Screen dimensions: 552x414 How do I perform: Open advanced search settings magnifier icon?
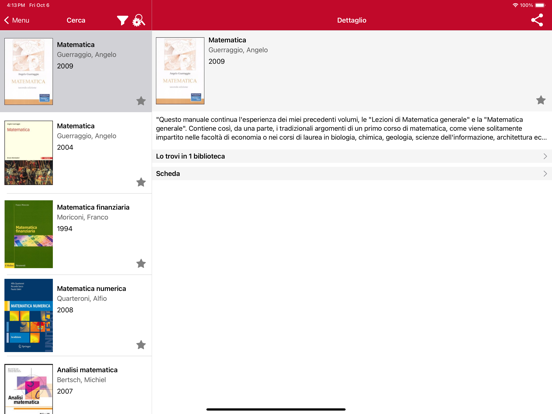click(139, 20)
